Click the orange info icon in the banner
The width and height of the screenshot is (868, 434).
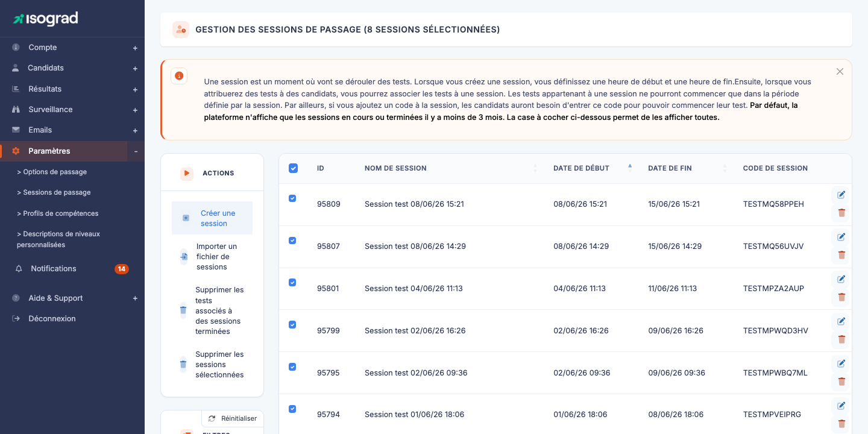(179, 76)
